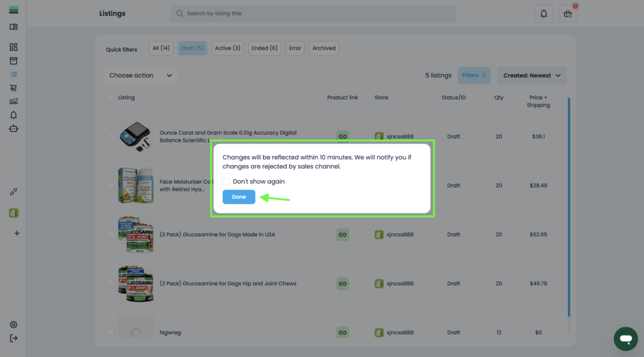The width and height of the screenshot is (644, 357).
Task: Open the shopping basket icon in the header
Action: pyautogui.click(x=568, y=14)
